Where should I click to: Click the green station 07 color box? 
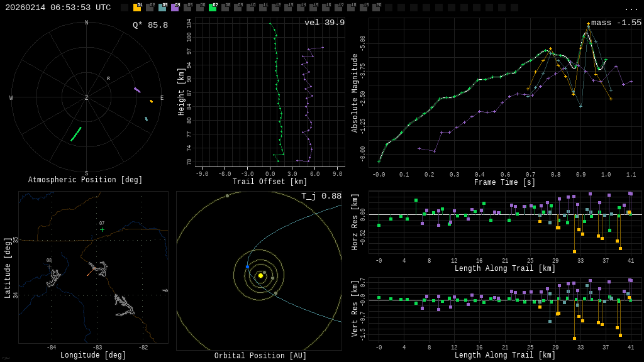(x=213, y=8)
